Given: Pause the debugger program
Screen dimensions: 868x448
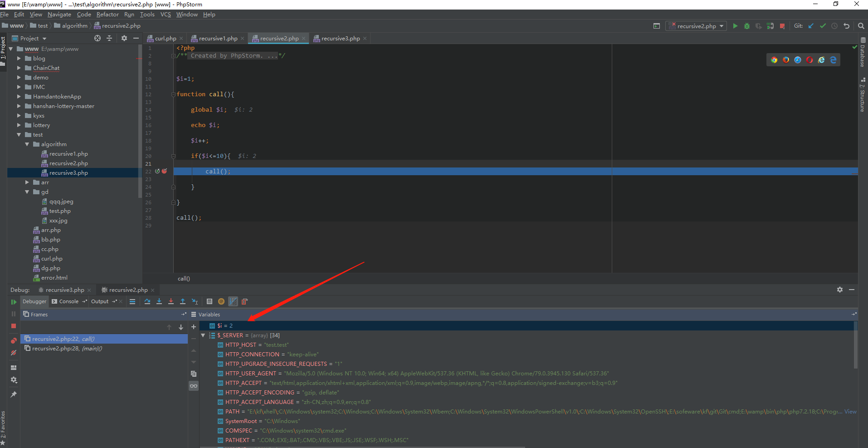Looking at the screenshot, I should click(14, 314).
